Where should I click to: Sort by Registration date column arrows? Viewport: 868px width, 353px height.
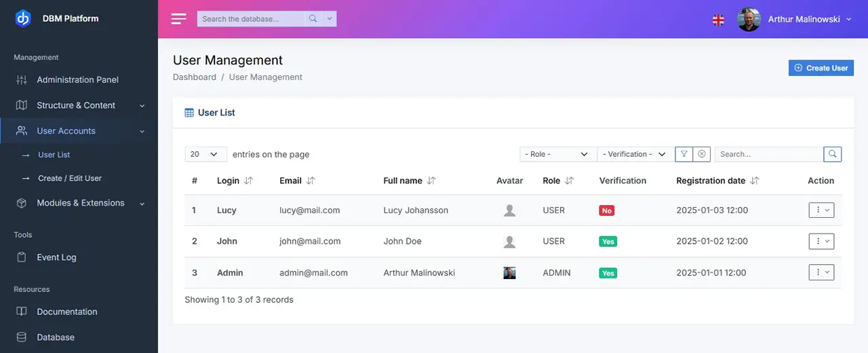click(x=755, y=181)
